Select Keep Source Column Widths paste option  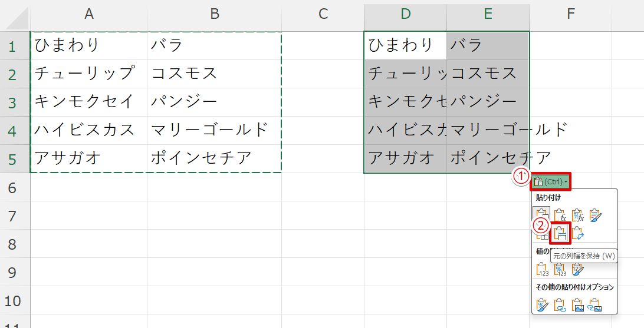(560, 233)
